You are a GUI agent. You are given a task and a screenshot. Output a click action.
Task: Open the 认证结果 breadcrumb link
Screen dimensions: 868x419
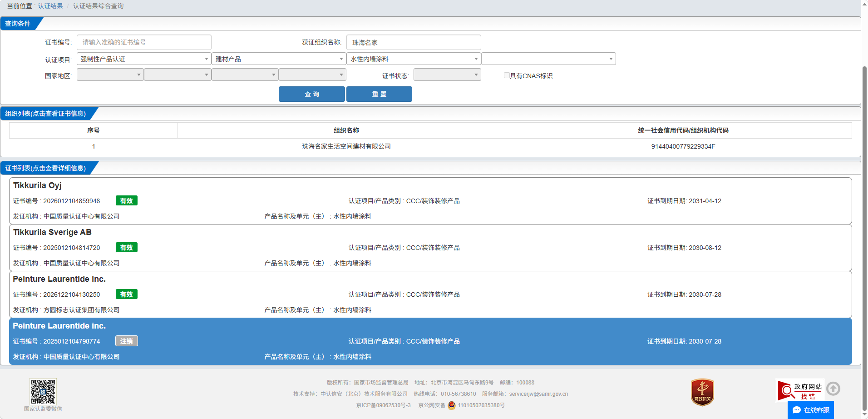[50, 6]
